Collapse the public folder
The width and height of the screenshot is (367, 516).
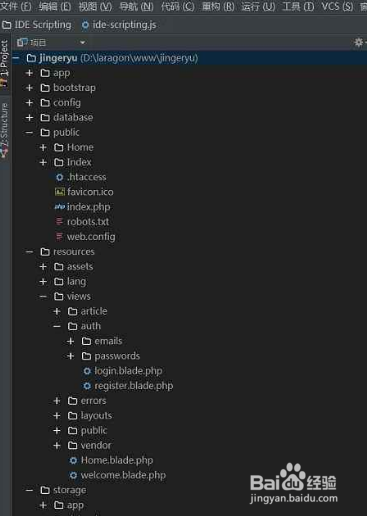(x=29, y=133)
